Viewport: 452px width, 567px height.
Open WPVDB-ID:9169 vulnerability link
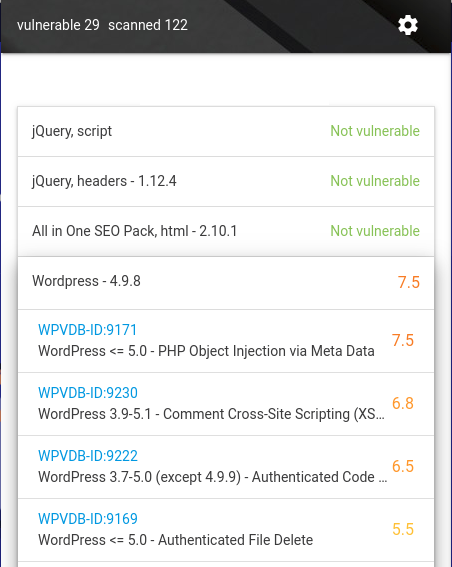tap(88, 519)
